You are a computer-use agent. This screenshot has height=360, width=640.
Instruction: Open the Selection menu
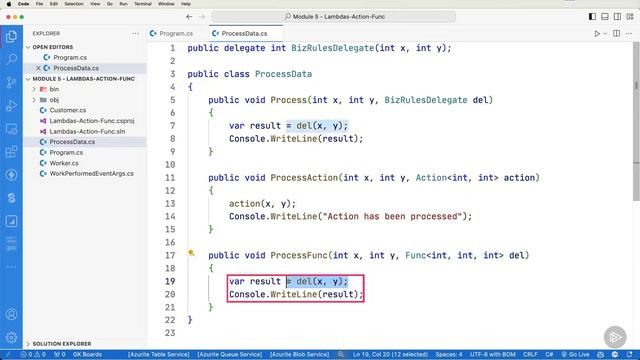tap(74, 4)
